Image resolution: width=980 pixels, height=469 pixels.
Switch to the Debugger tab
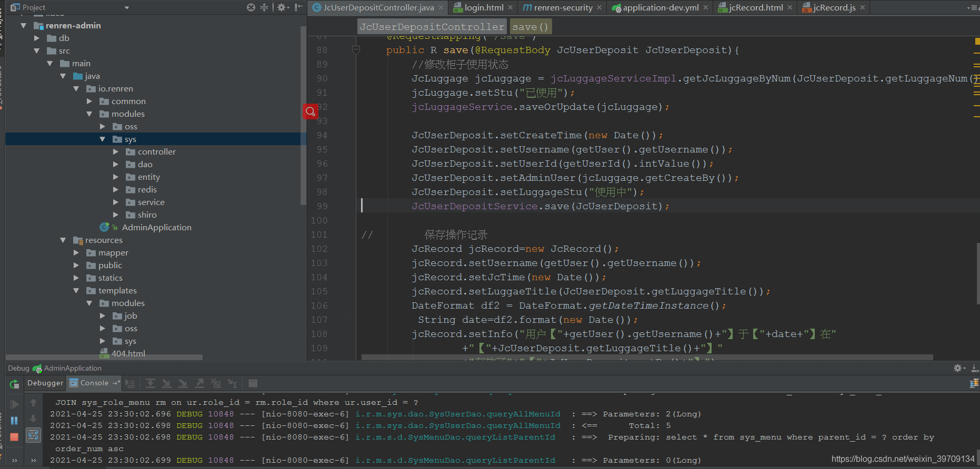tap(45, 383)
